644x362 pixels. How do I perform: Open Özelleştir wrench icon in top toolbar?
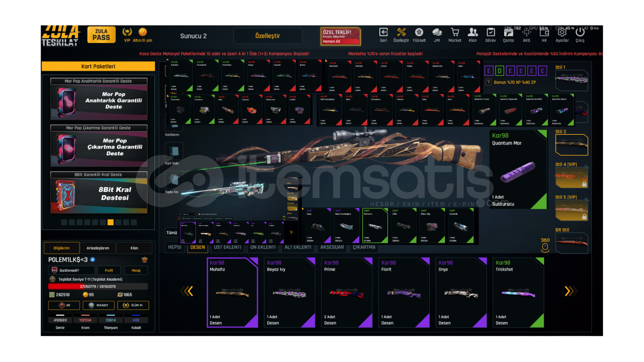click(x=401, y=33)
